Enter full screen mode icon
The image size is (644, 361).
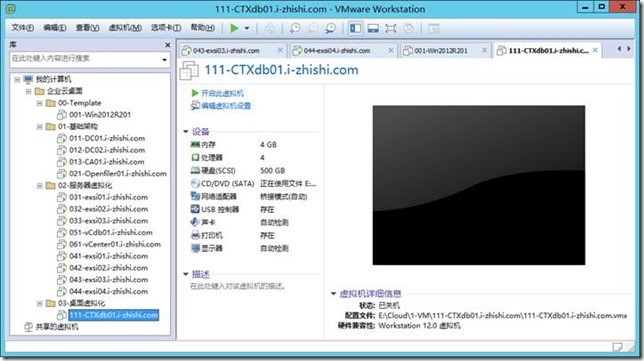[391, 28]
